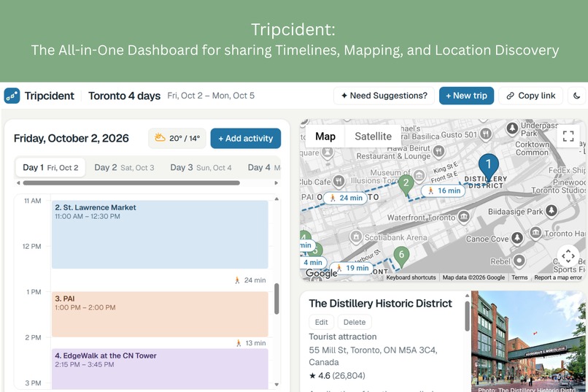Add an activity to Friday
588x392 pixels.
246,139
